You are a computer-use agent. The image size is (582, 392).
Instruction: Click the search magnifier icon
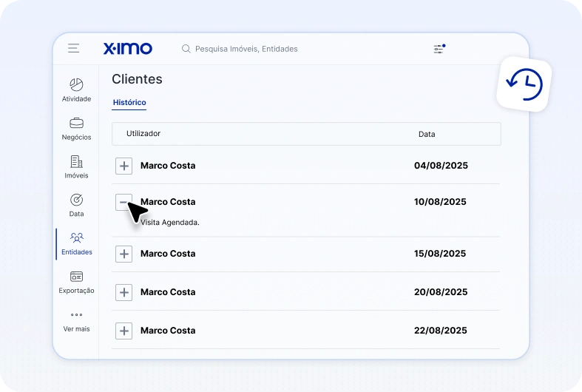pyautogui.click(x=186, y=49)
